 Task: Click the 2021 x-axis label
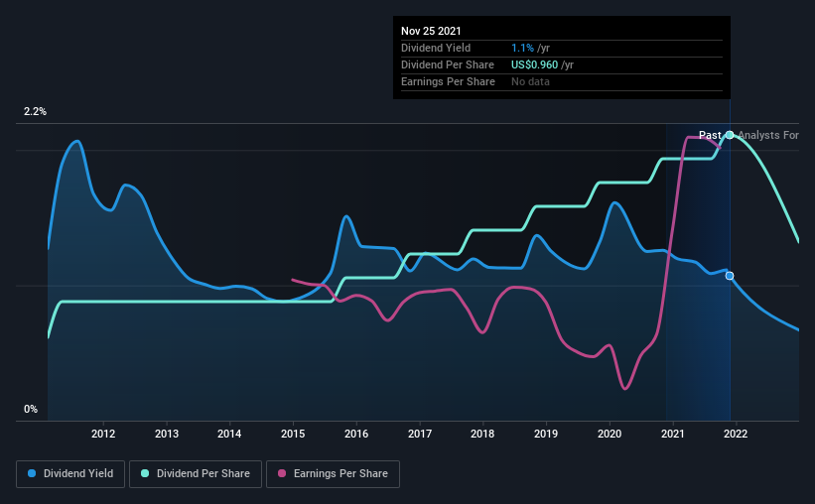coord(673,434)
